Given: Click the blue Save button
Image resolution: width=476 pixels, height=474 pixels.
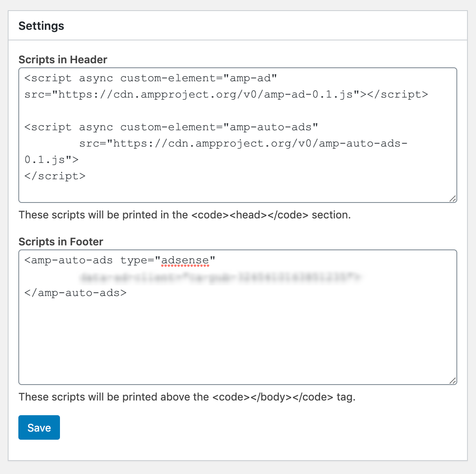Looking at the screenshot, I should pyautogui.click(x=39, y=427).
